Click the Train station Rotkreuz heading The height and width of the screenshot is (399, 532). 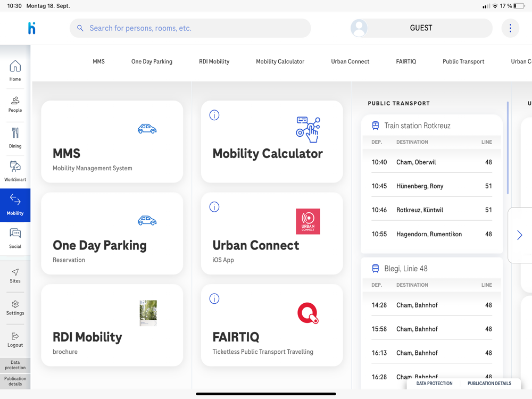[417, 126]
